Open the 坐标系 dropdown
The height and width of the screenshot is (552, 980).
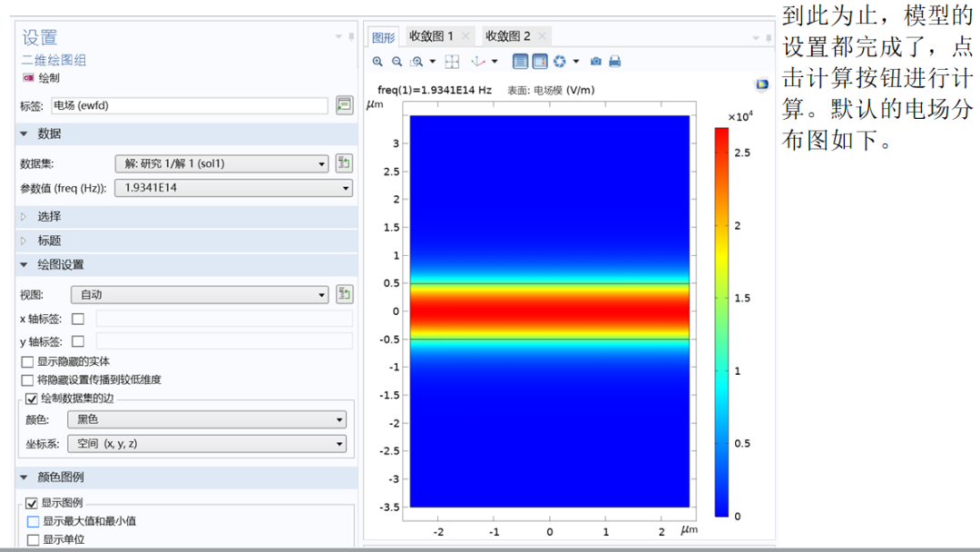coord(206,444)
